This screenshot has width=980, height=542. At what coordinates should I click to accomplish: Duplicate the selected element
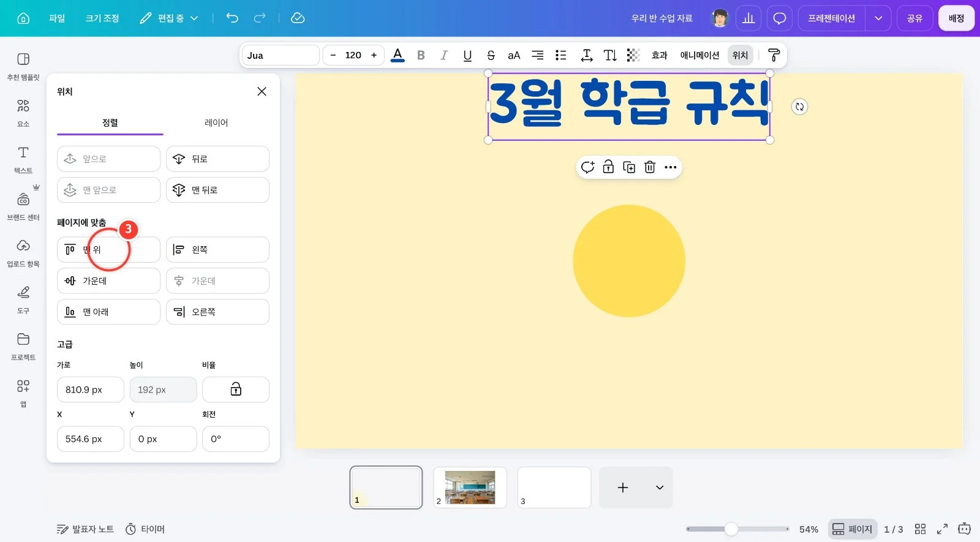(629, 167)
